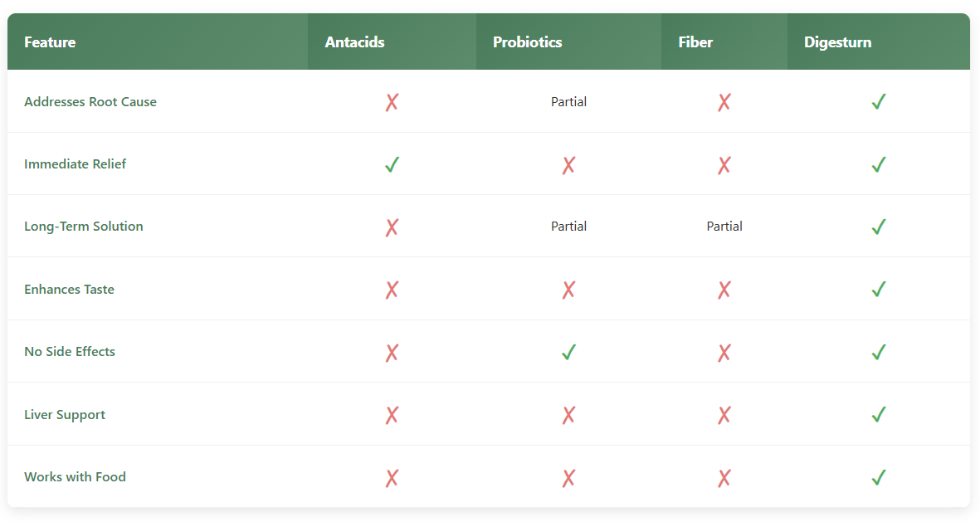Click Partial under Probiotics Root Cause
Image resolution: width=980 pixels, height=522 pixels.
coord(568,102)
